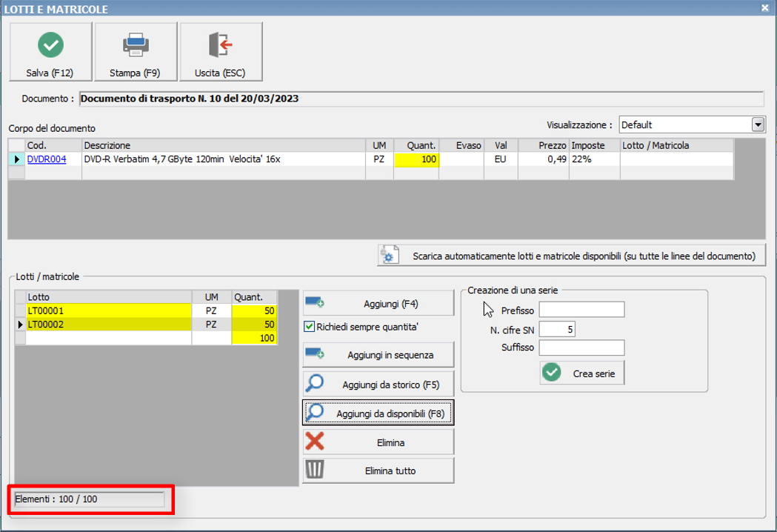The height and width of the screenshot is (532, 777).
Task: Click the green Salva (F12) checkmark icon
Action: click(x=50, y=45)
